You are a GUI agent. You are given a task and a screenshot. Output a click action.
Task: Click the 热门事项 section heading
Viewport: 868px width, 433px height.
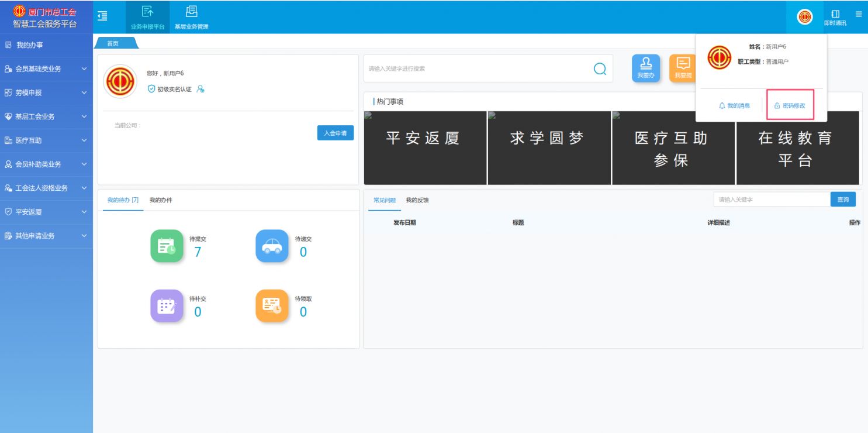(390, 101)
